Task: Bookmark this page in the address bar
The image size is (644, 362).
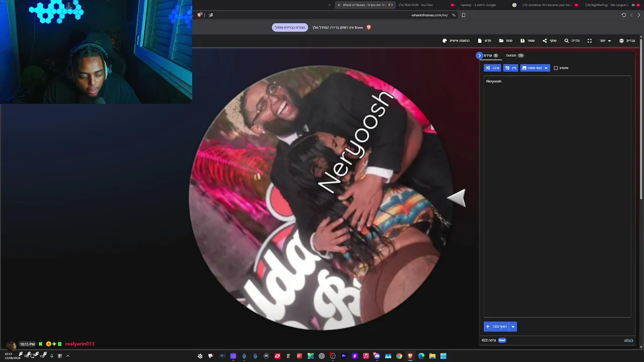Action: coord(463,15)
